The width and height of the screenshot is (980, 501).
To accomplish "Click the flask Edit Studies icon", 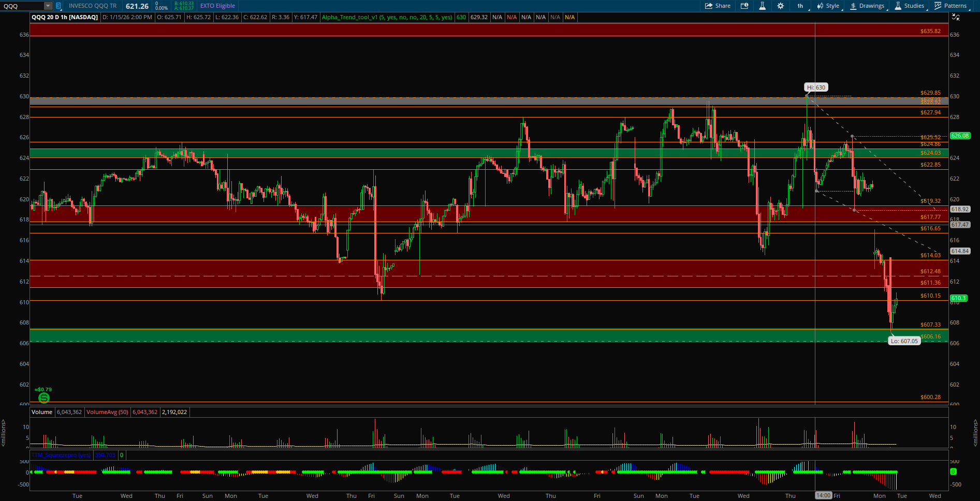I will [x=762, y=6].
